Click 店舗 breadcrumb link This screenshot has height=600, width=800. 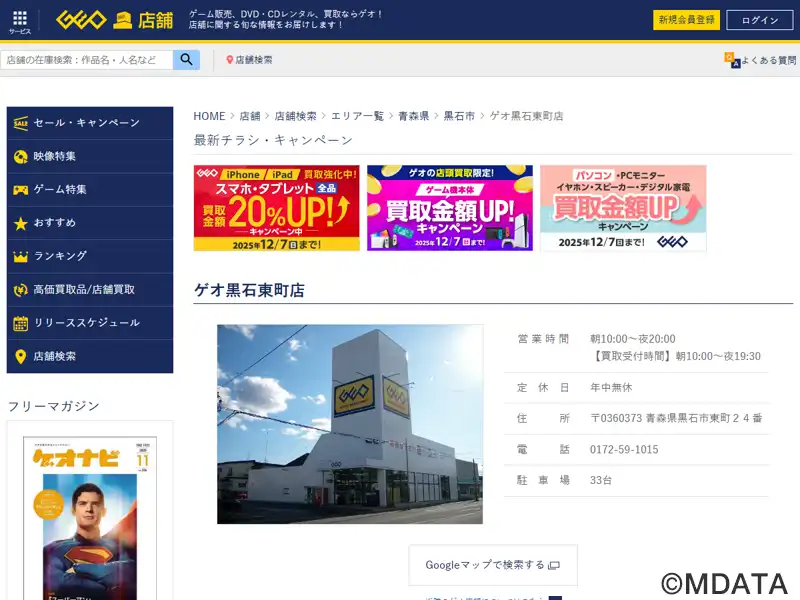click(250, 116)
